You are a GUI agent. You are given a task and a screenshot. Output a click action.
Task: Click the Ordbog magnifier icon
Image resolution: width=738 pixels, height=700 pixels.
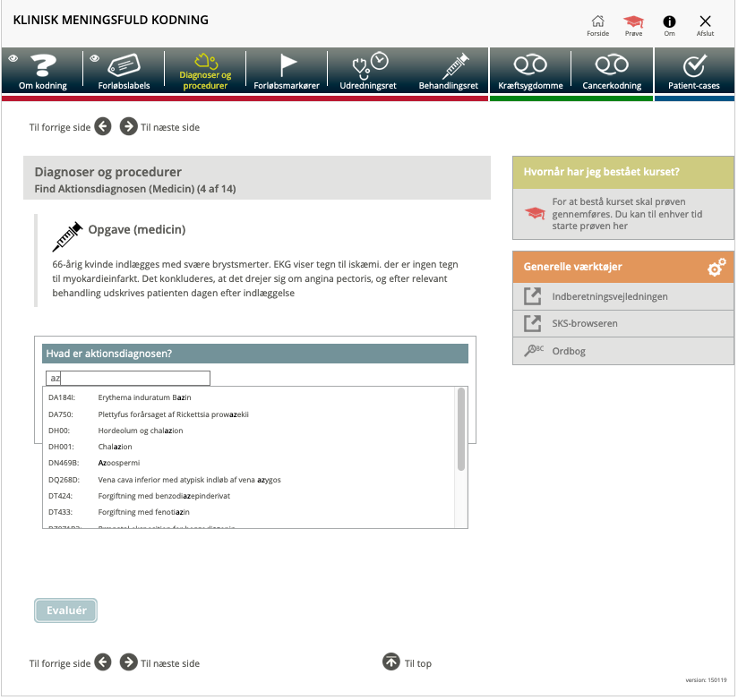[x=534, y=351]
